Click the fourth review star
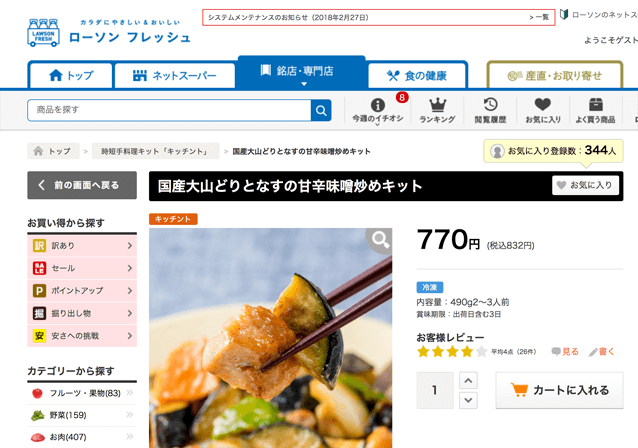Viewport: 638px width, 448px height. pyautogui.click(x=467, y=351)
